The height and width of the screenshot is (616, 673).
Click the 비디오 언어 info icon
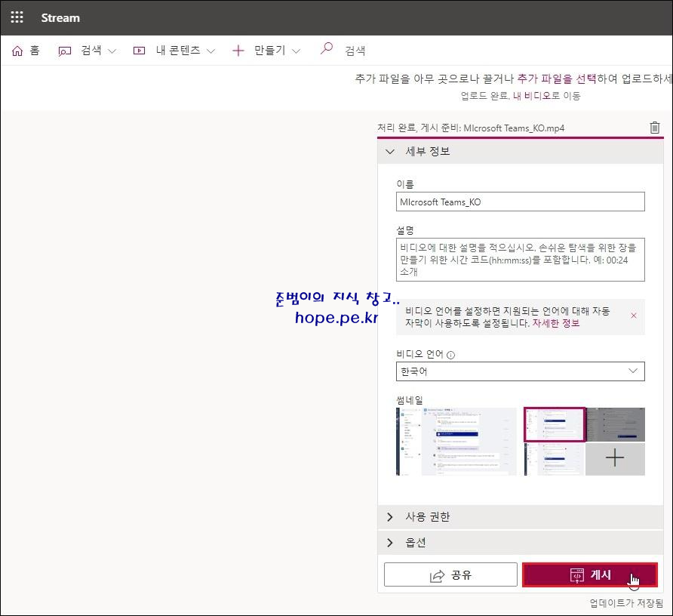(x=450, y=355)
